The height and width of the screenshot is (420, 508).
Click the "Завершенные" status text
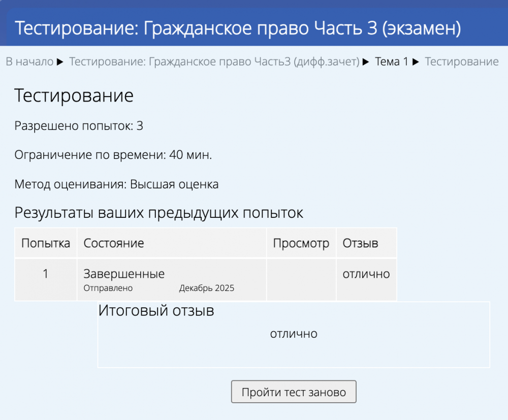click(124, 274)
